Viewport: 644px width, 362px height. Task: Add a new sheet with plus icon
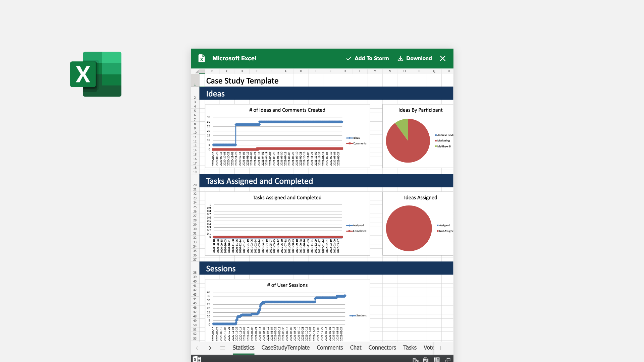tap(440, 348)
